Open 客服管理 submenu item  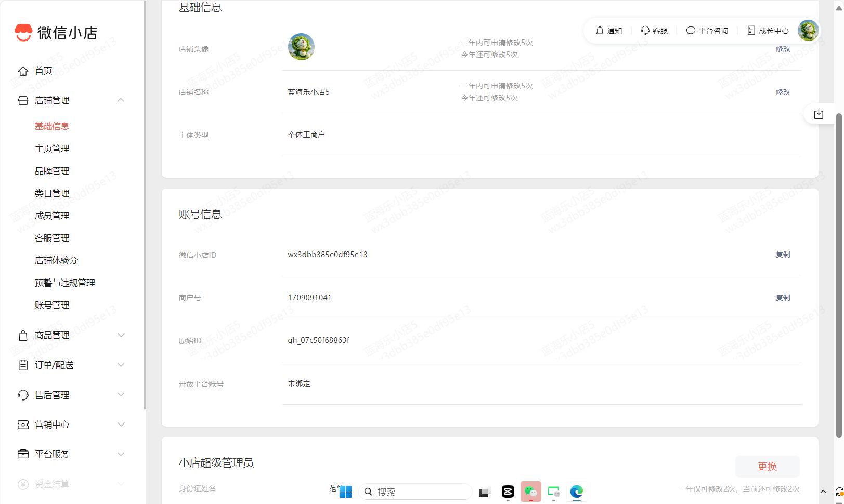point(52,238)
